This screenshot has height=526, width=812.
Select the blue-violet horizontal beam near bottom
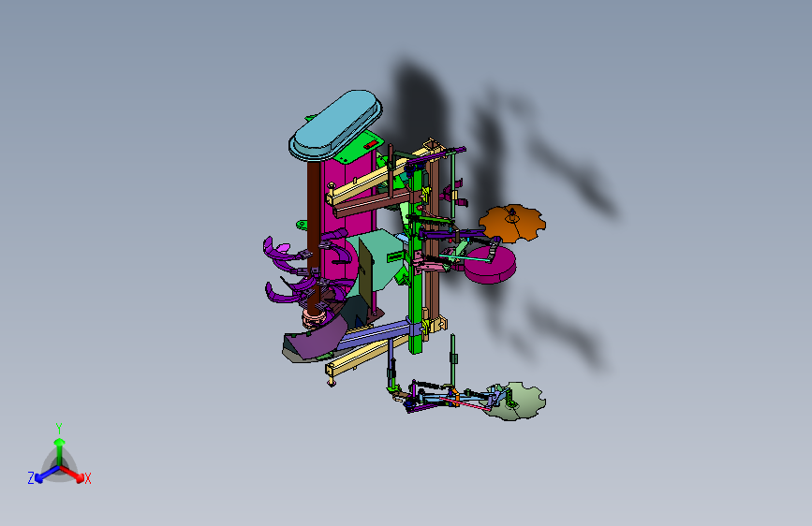point(375,334)
